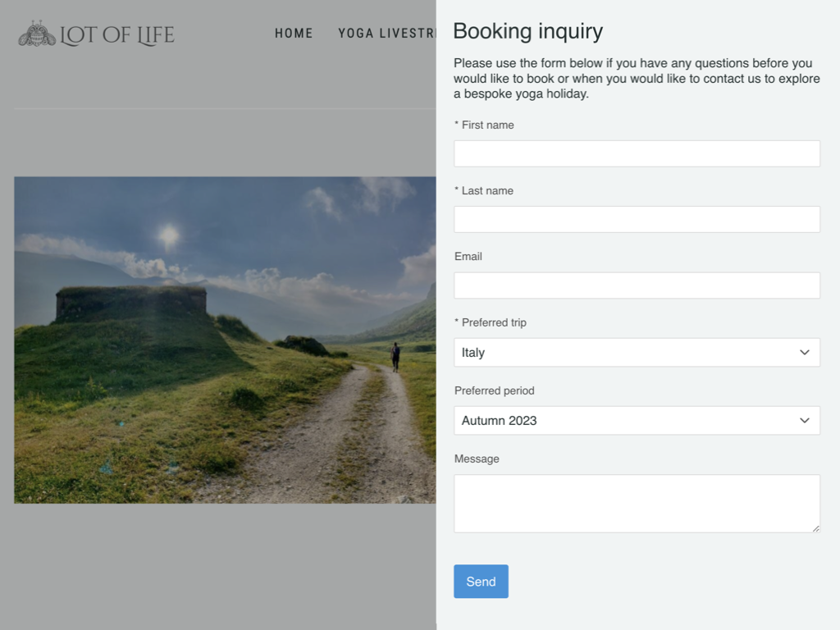
Task: Click the resize handle of the Message box
Action: [x=815, y=529]
